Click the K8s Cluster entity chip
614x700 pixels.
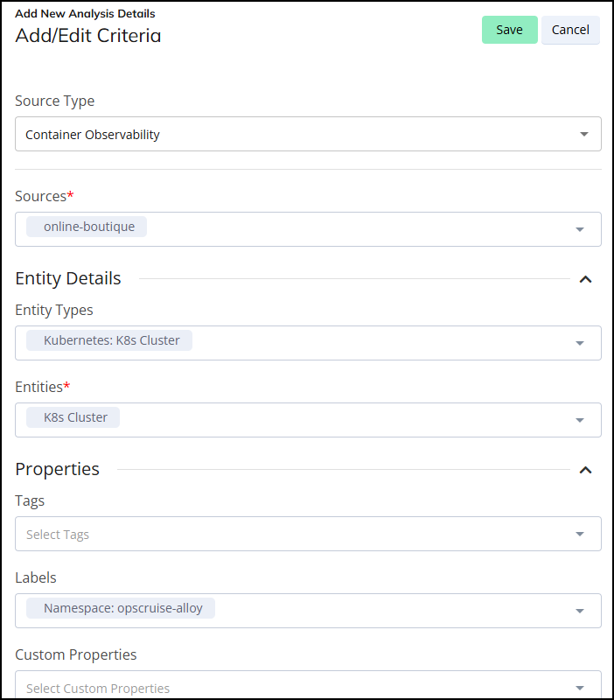pos(75,417)
